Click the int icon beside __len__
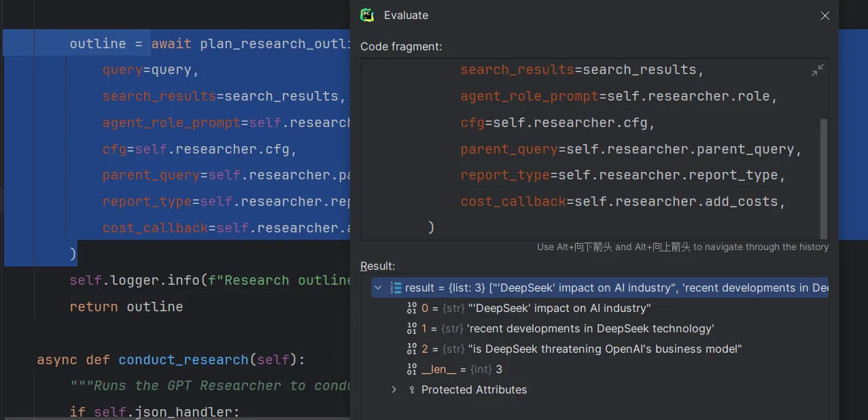This screenshot has width=868, height=420. (x=411, y=370)
